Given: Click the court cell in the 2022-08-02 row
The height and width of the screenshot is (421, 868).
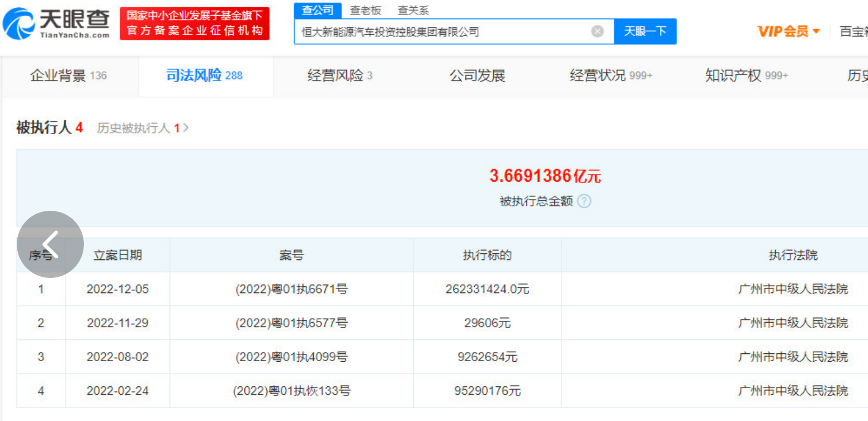Looking at the screenshot, I should click(x=793, y=357).
